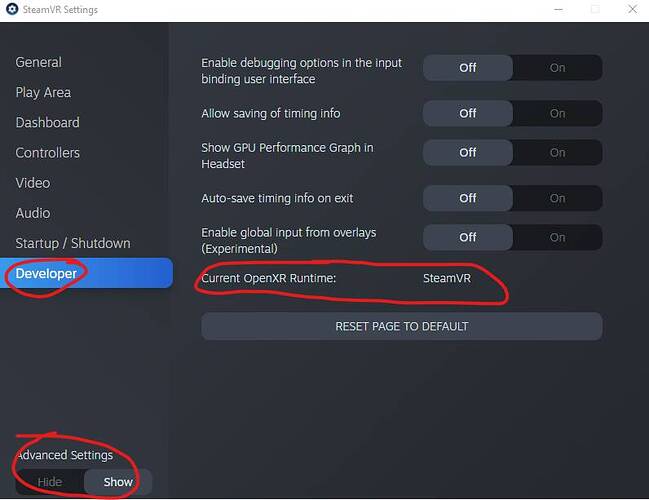Hide Advanced Settings
Viewport: 649px width, 500px height.
pos(50,482)
